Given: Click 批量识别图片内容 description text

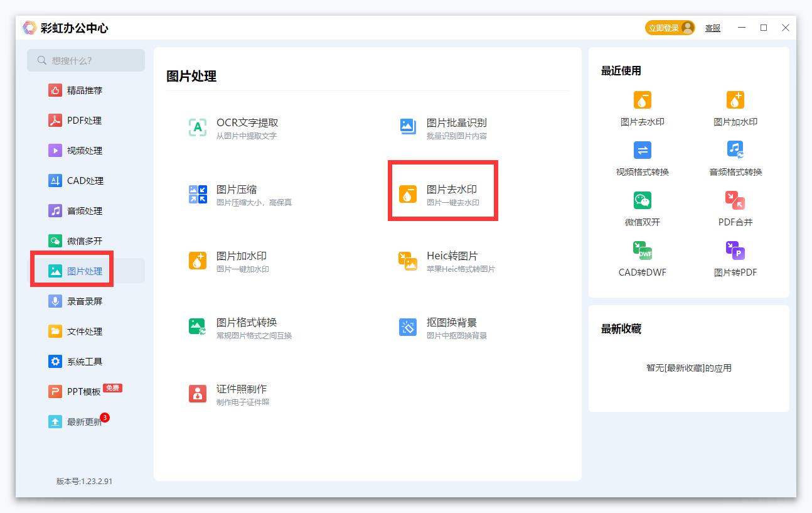Looking at the screenshot, I should click(x=457, y=136).
